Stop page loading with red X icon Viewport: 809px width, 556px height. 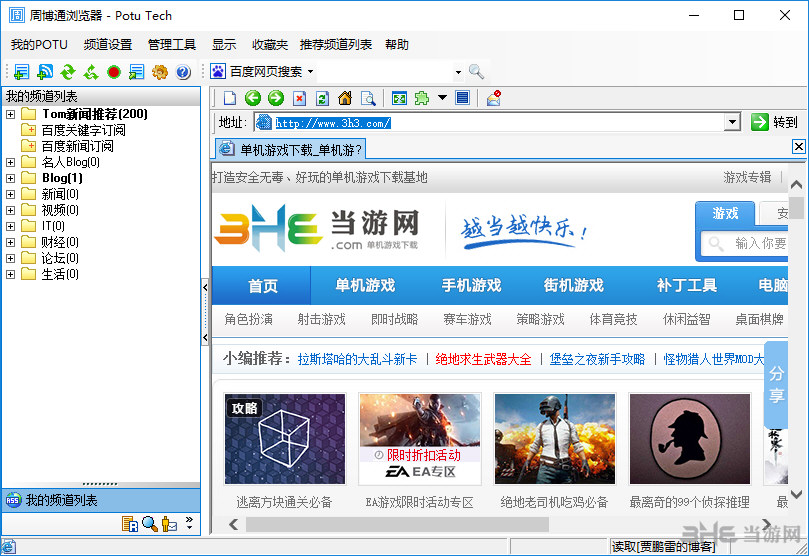point(299,98)
